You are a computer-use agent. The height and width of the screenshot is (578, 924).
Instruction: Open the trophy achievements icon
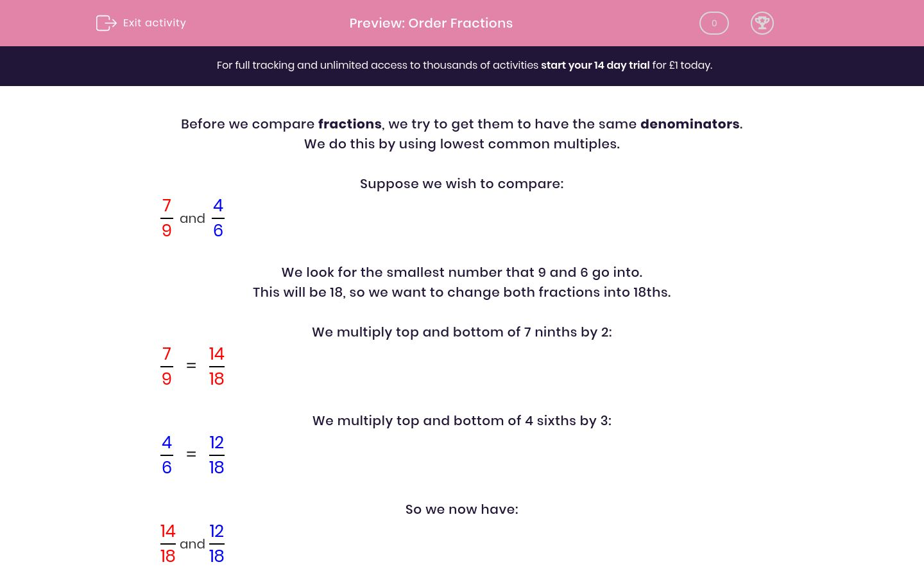coord(762,23)
